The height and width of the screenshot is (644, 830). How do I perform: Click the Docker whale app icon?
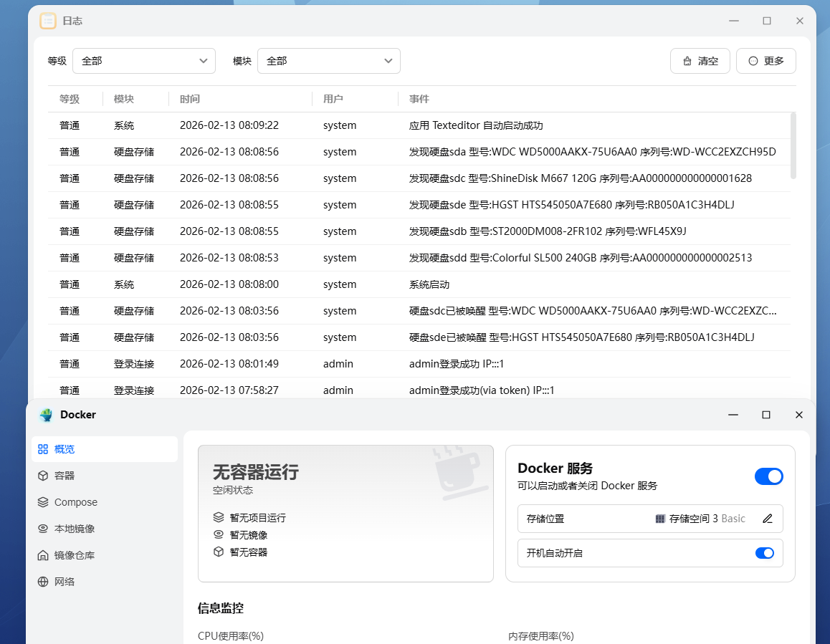click(x=47, y=415)
